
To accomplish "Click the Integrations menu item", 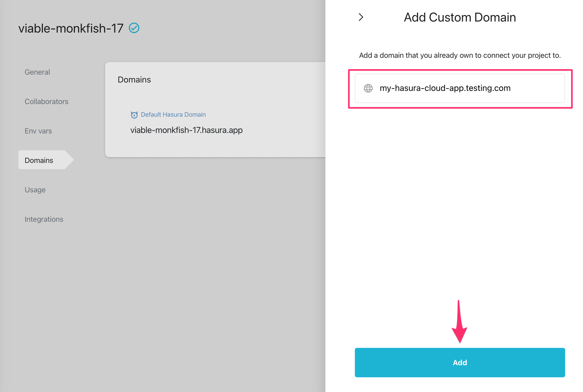I will point(44,219).
